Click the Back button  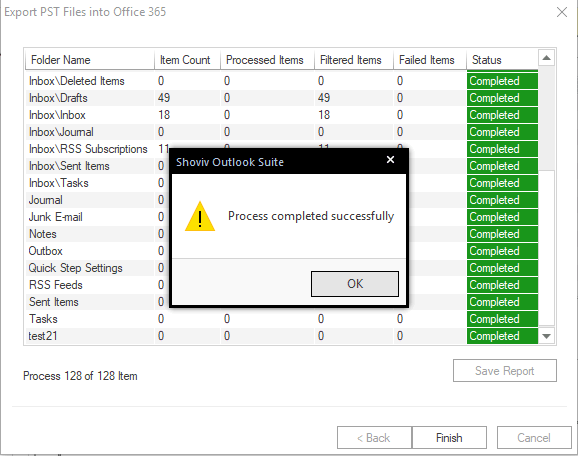374,438
